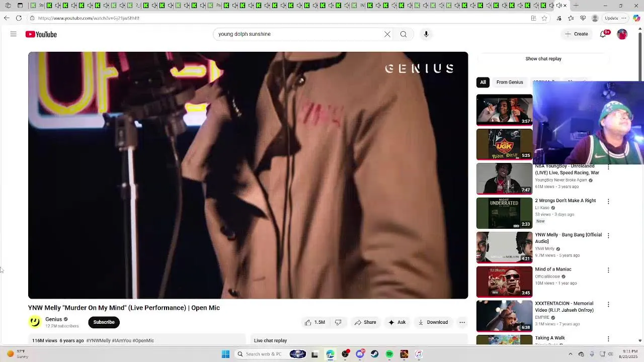
Task: Open split screen icon in address bar
Action: click(x=533, y=18)
